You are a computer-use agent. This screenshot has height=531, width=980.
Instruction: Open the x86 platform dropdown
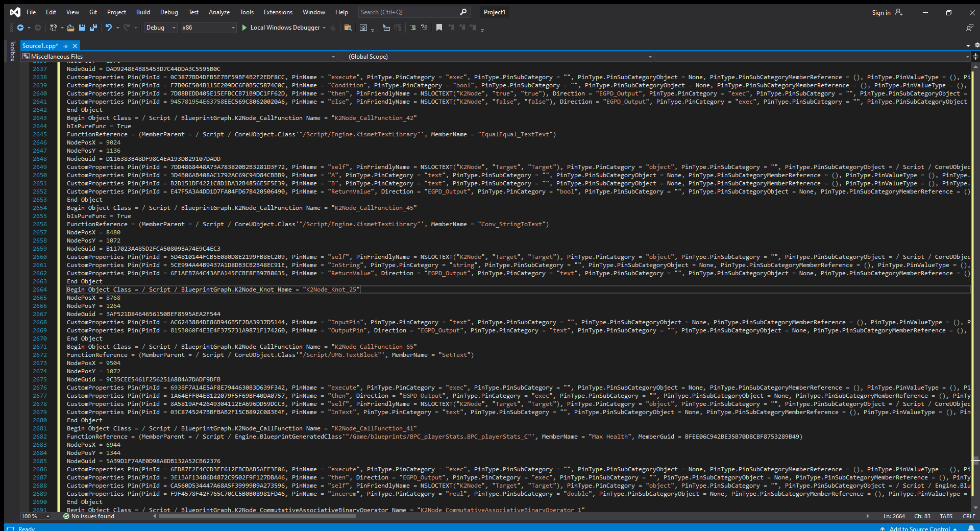[x=209, y=28]
